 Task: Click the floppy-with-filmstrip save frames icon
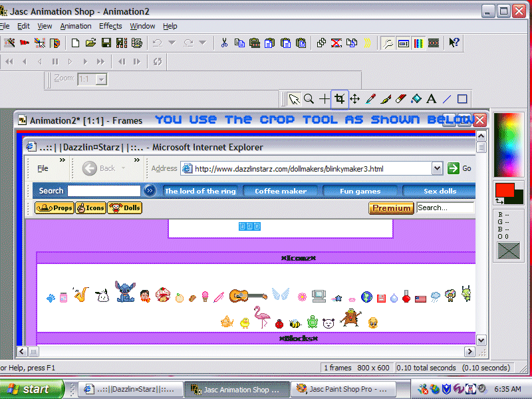coord(122,43)
